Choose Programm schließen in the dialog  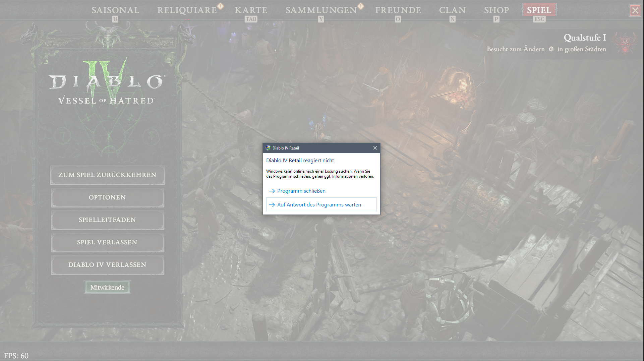321,191
